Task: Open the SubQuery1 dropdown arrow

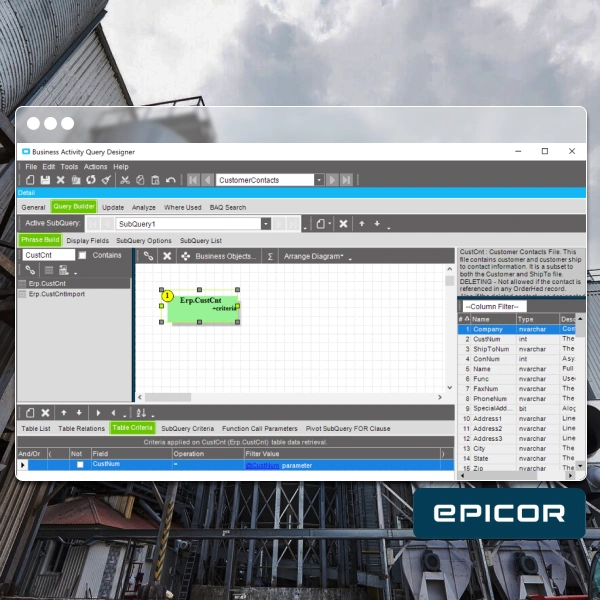Action: tap(266, 224)
